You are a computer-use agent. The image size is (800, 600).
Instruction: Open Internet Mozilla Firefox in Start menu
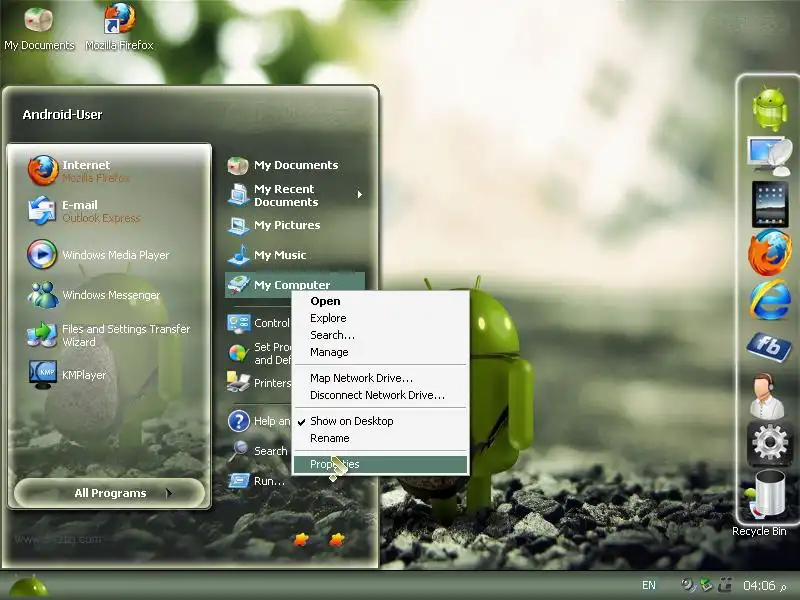click(110, 171)
